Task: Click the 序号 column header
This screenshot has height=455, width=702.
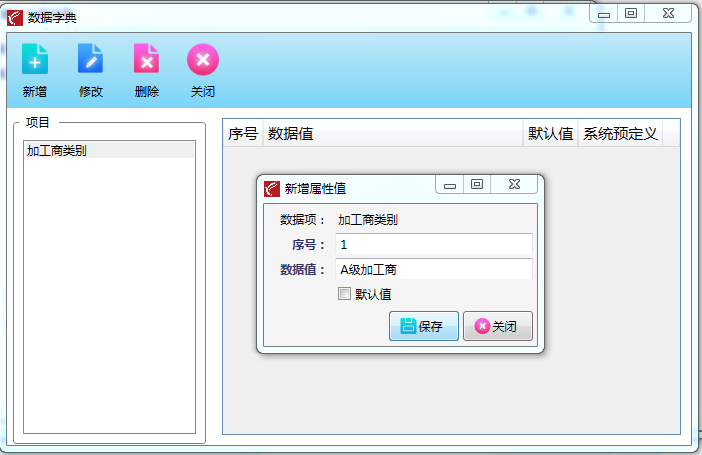Action: point(243,133)
